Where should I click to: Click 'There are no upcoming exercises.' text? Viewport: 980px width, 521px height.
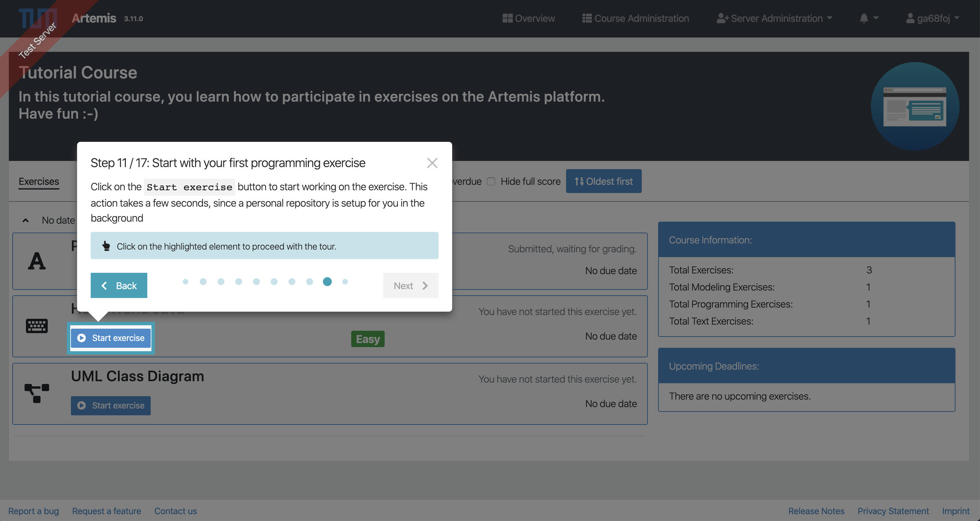coord(740,396)
